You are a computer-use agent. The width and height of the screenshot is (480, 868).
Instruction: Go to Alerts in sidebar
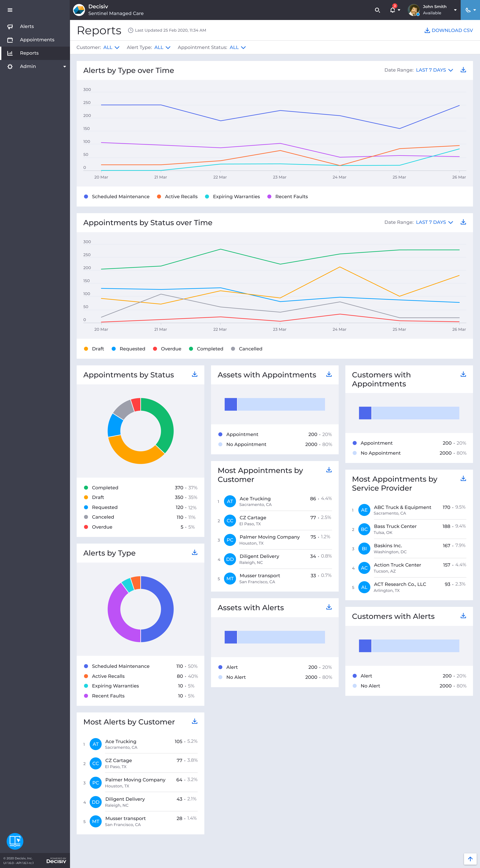[35, 26]
